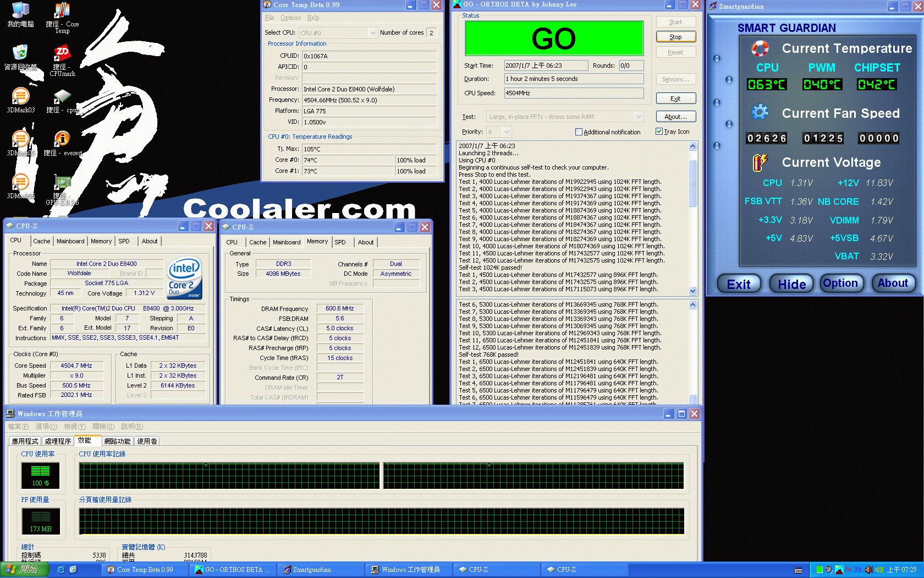Click the Windows 工作管理員 taskbar button
Viewport: 924px width, 578px height.
tap(410, 570)
